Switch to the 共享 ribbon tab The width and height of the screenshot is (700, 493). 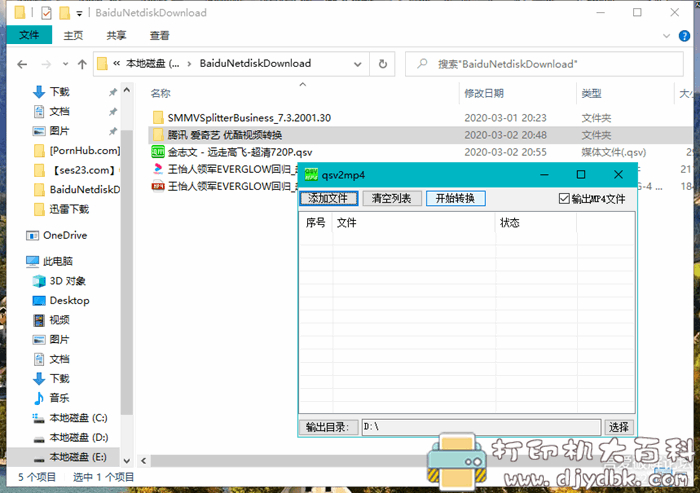click(x=116, y=35)
